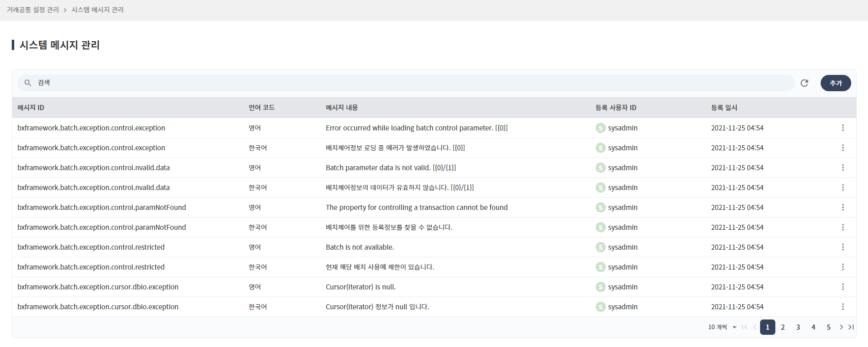Click the magnifier search icon

28,83
